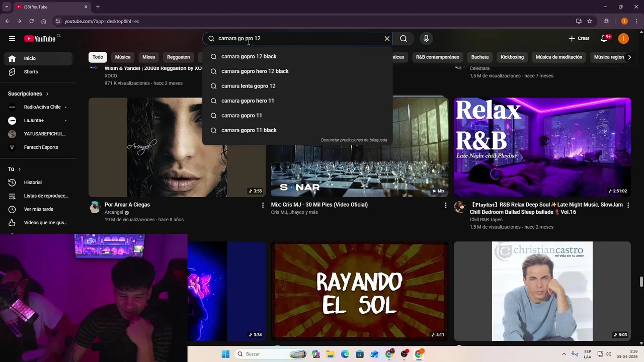The image size is (644, 362).
Task: Select the Música filter chip
Action: 123,57
